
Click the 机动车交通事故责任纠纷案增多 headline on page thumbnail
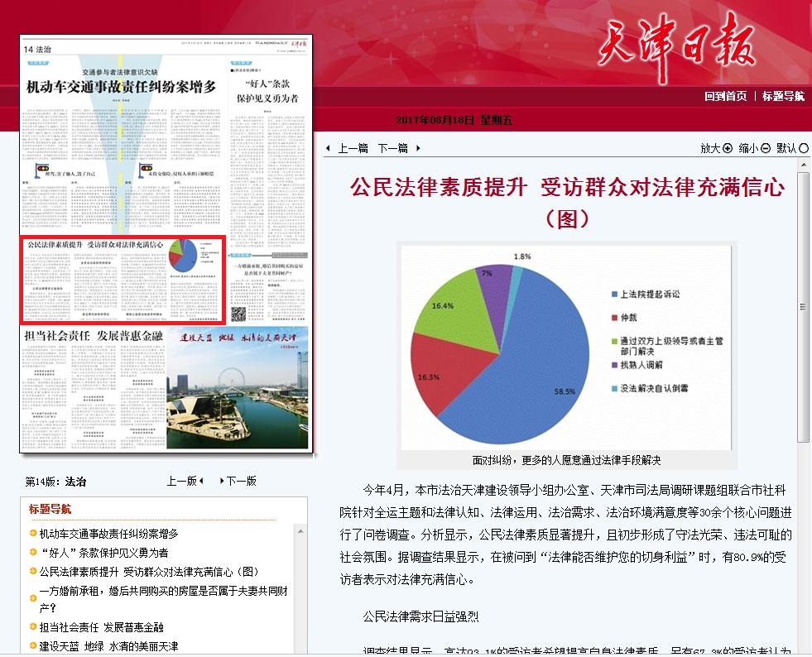click(x=121, y=87)
